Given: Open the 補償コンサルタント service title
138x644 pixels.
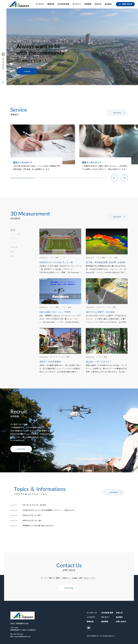Looking at the screenshot, I should [x=92, y=162].
